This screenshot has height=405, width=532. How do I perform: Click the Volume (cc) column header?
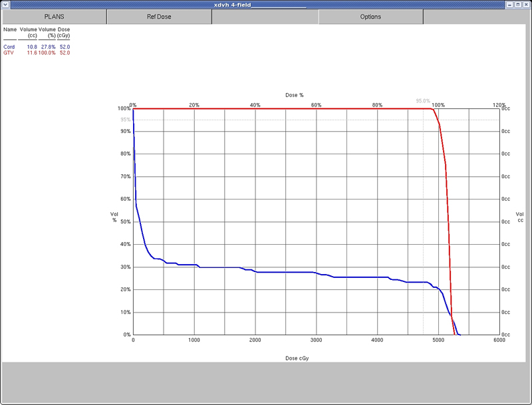(29, 33)
